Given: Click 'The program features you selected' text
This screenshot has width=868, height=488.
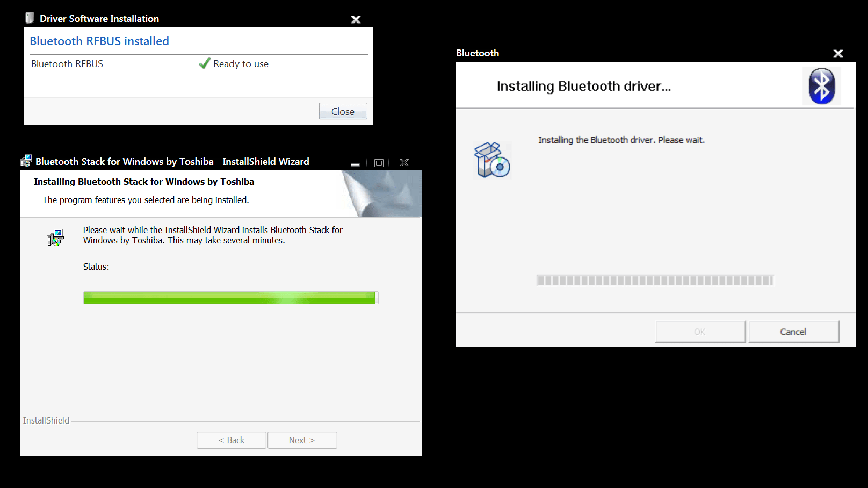Looking at the screenshot, I should pos(146,200).
